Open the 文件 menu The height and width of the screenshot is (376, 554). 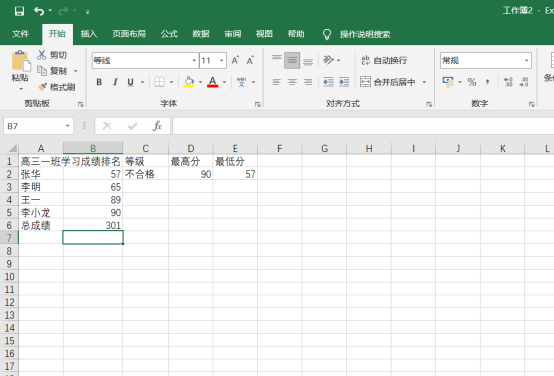[x=20, y=34]
